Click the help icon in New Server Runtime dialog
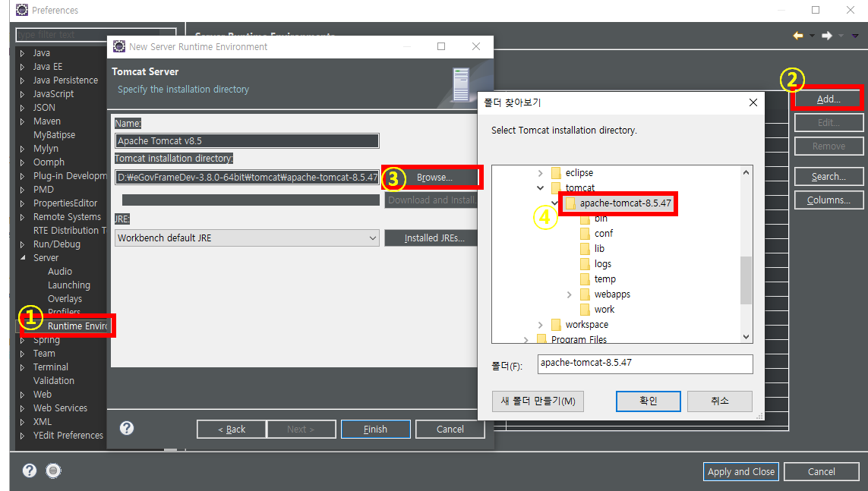Image resolution: width=868 pixels, height=491 pixels. click(x=127, y=428)
